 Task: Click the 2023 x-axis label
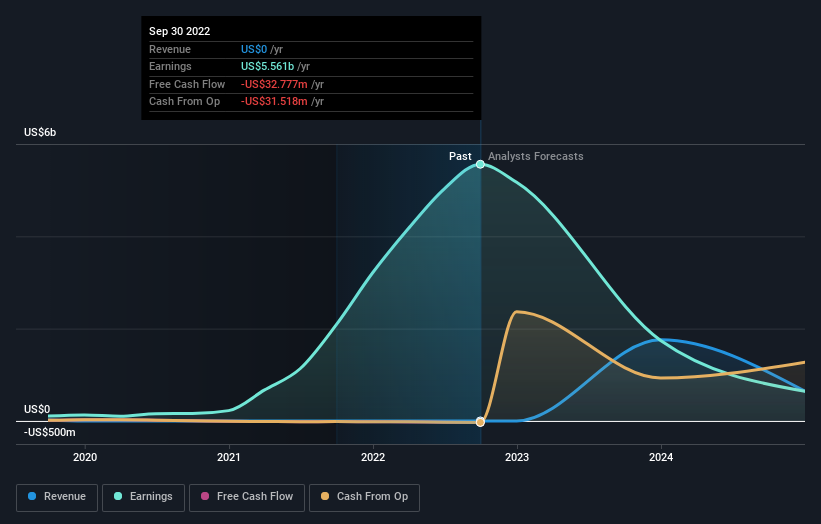tap(517, 457)
